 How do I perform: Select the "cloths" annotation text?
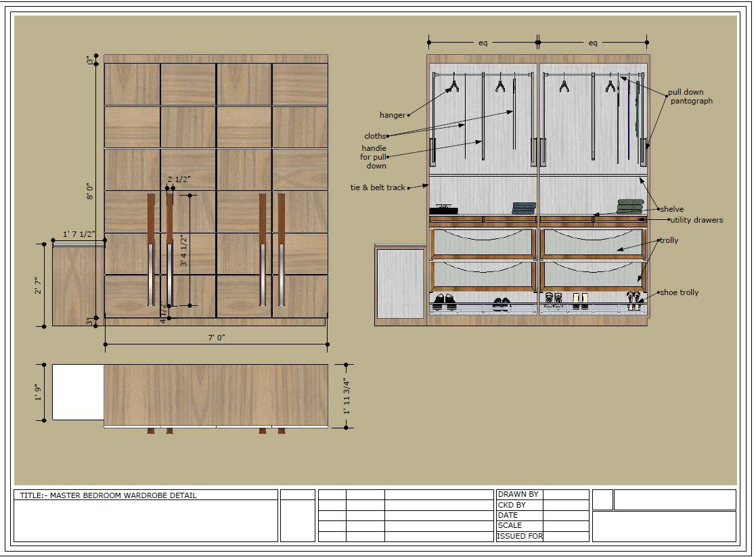click(x=375, y=136)
